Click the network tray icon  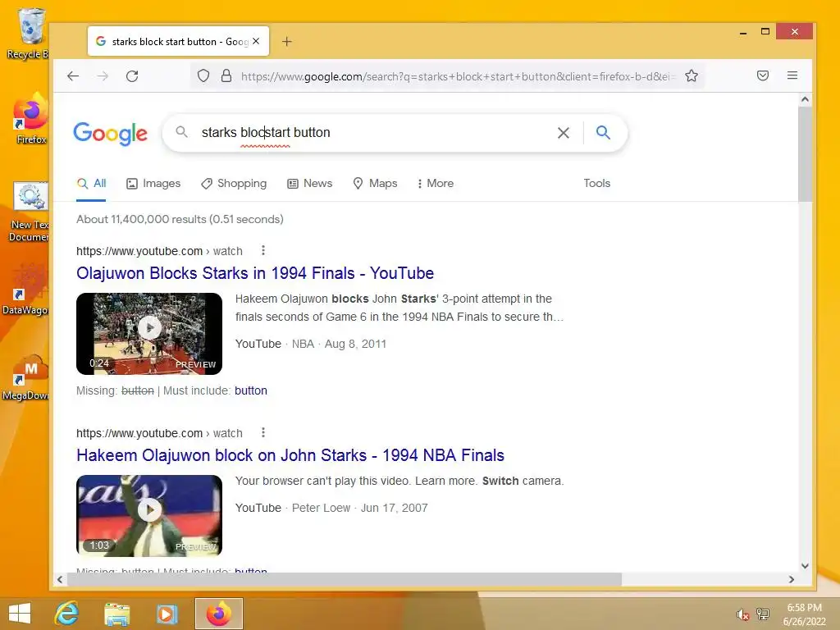tap(762, 614)
